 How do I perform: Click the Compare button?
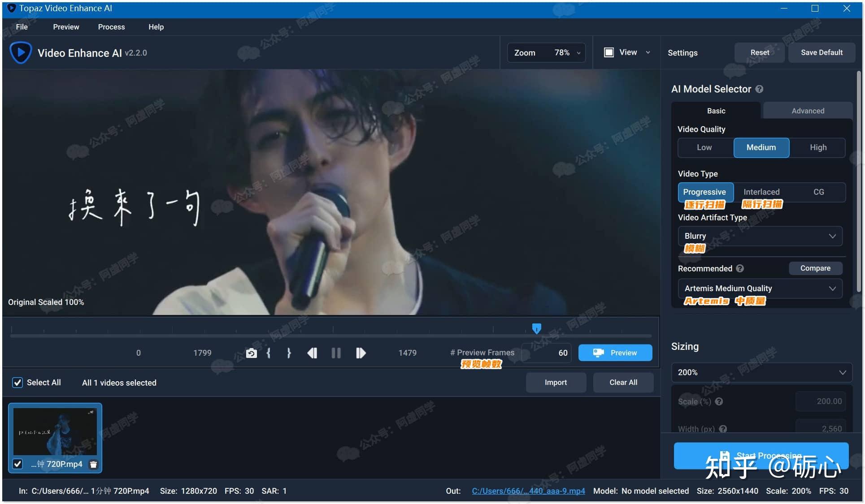(x=815, y=268)
